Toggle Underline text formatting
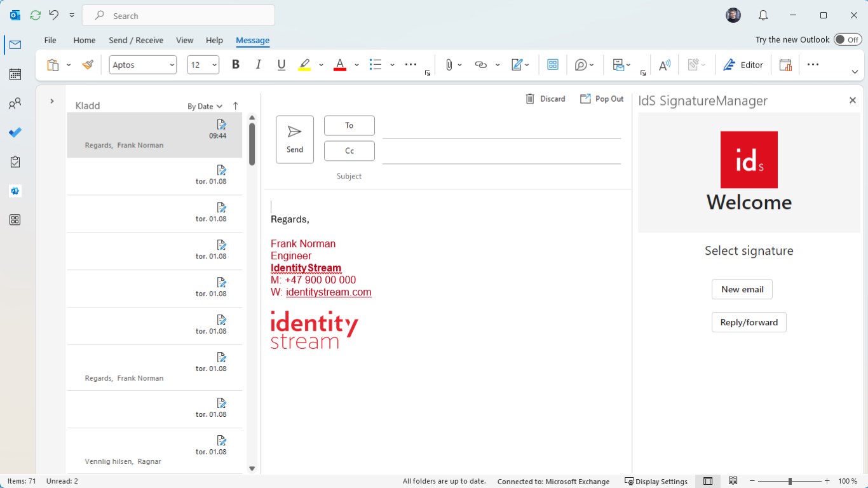The height and width of the screenshot is (488, 868). 281,65
